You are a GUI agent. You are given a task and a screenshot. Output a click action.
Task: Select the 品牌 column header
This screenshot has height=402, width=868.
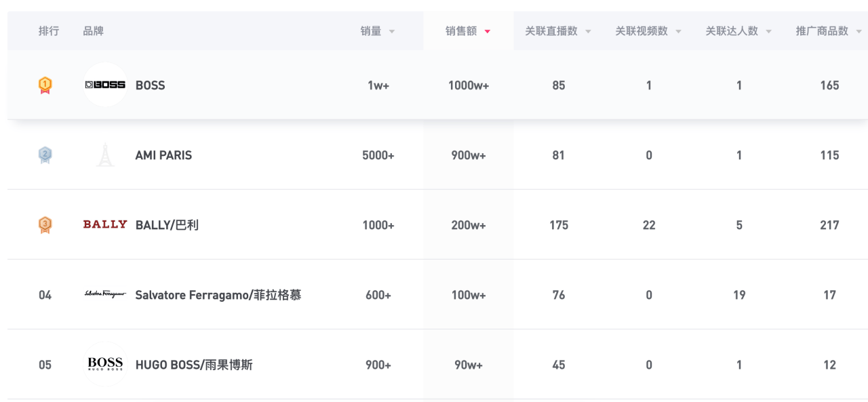coord(93,31)
